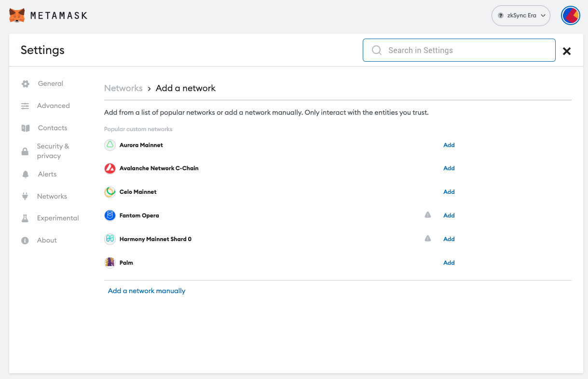Close the Settings page with X
Screen dimensions: 588x379
click(x=567, y=51)
